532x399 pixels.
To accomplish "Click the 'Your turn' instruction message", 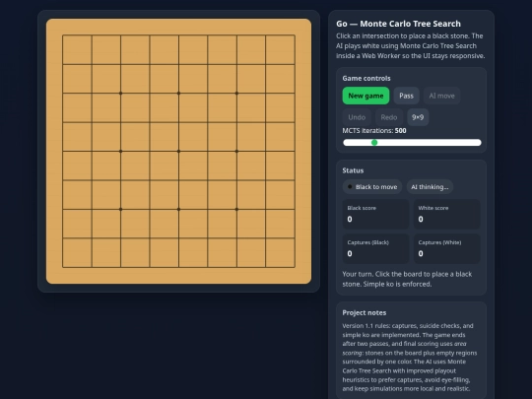I will click(407, 279).
